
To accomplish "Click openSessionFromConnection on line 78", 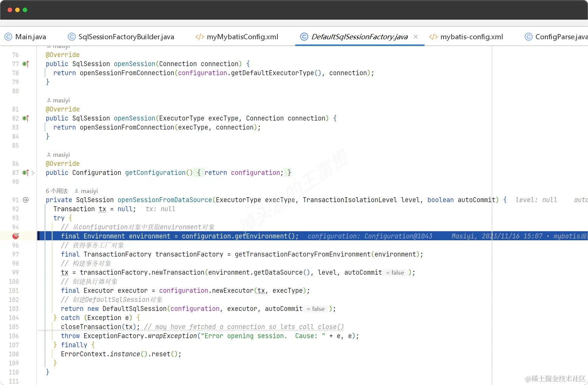I will click(127, 73).
